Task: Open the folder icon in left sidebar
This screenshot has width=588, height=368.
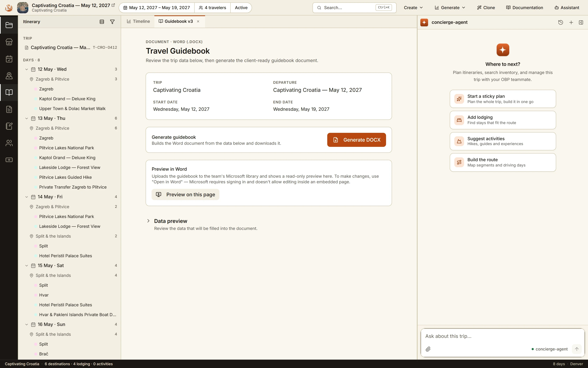Action: point(9,25)
